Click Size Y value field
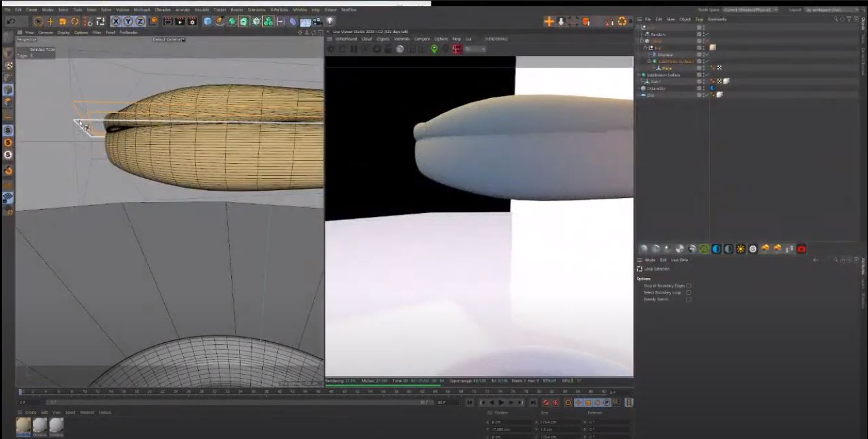Viewport: 868px width, 439px height. point(560,429)
